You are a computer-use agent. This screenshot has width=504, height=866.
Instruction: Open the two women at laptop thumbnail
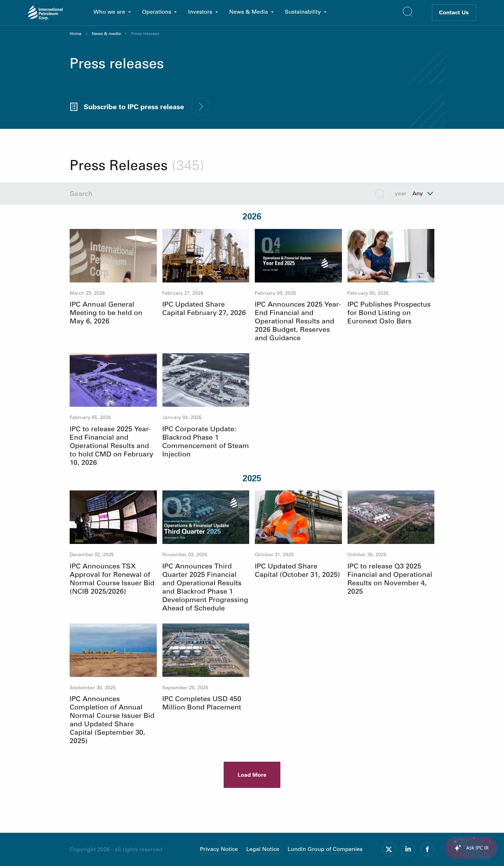391,256
